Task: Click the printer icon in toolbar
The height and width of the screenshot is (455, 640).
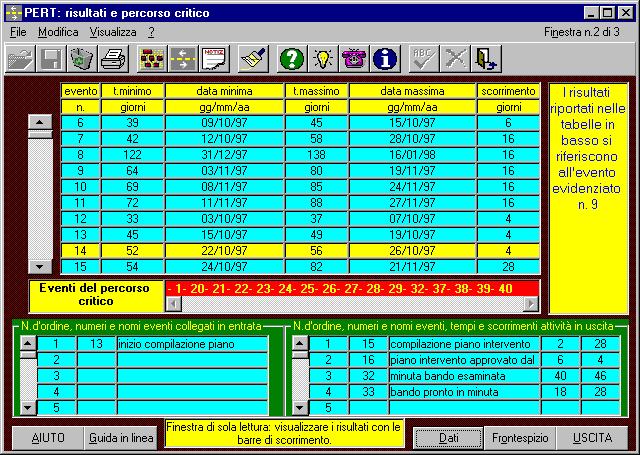Action: (x=113, y=59)
